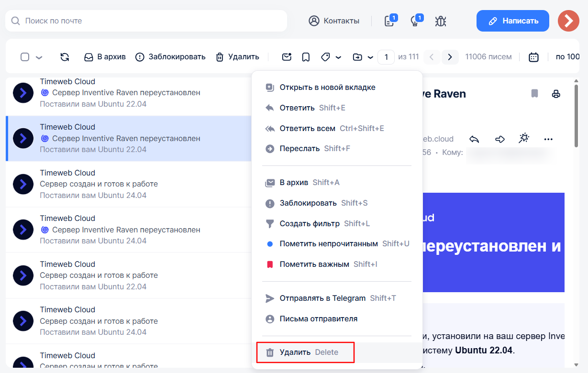588x373 pixels.
Task: Click the calendar icon in toolbar
Action: coord(533,57)
